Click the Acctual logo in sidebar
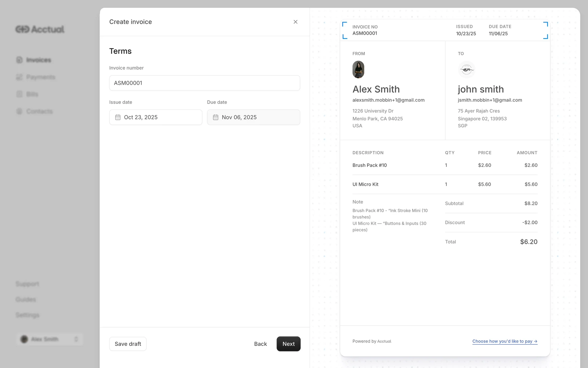This screenshot has height=368, width=588. (40, 29)
